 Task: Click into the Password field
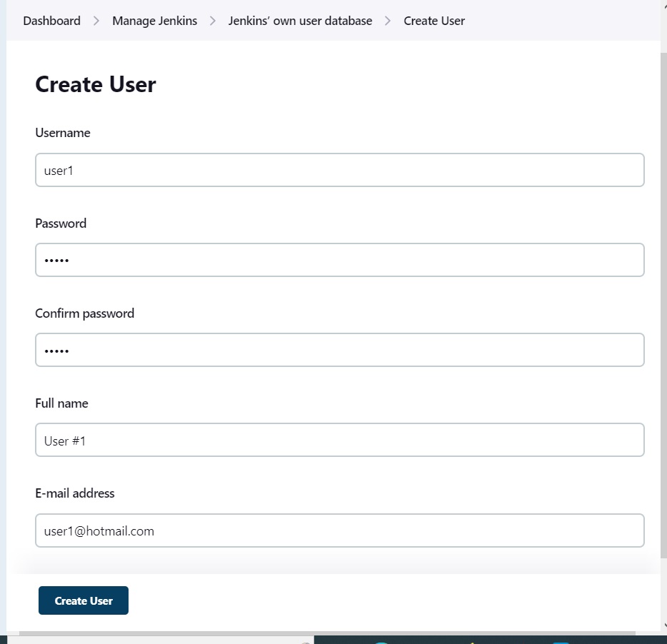(x=339, y=260)
